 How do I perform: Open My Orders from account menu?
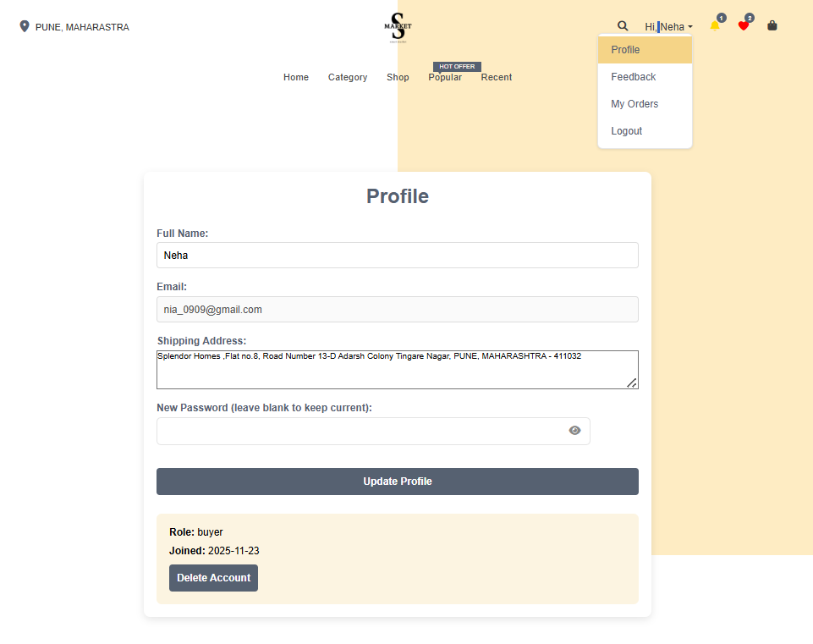[645, 104]
